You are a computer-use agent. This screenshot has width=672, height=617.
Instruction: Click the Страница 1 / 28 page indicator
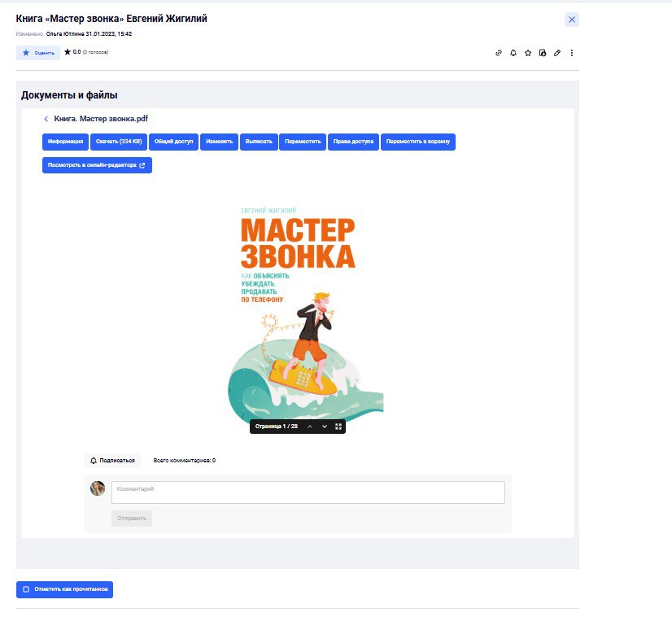point(277,427)
